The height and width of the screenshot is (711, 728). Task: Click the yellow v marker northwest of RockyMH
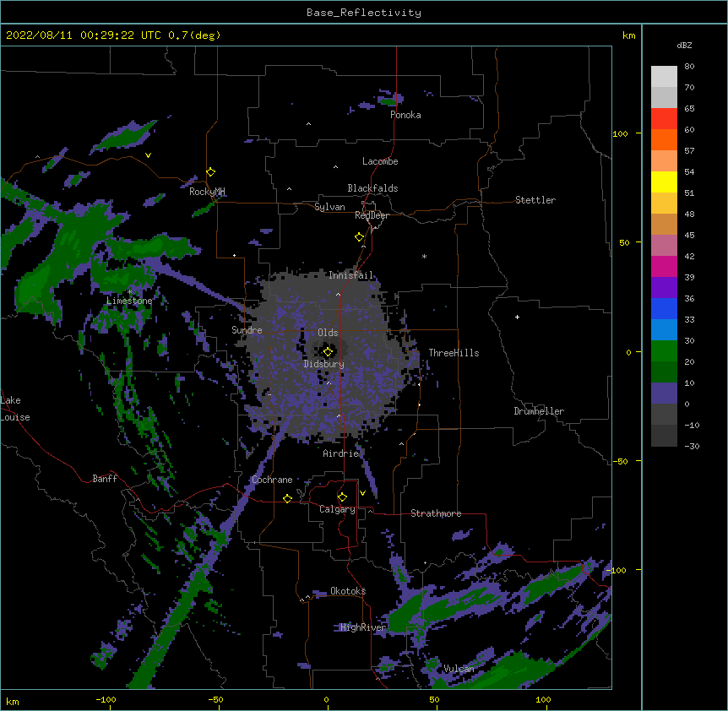tap(148, 155)
